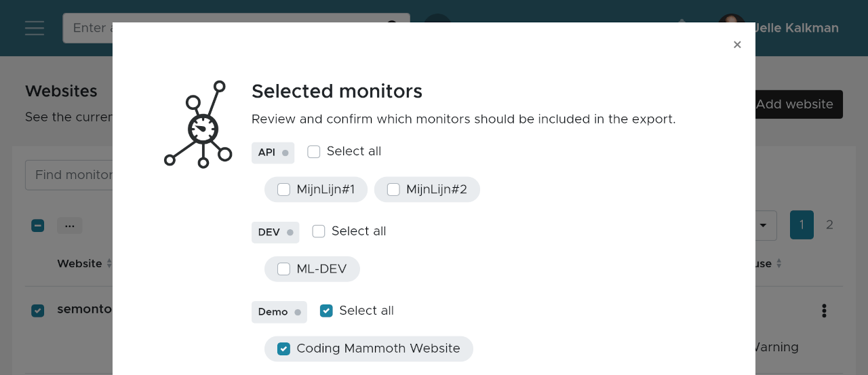
Task: Enable Select all for API group
Action: [x=313, y=152]
